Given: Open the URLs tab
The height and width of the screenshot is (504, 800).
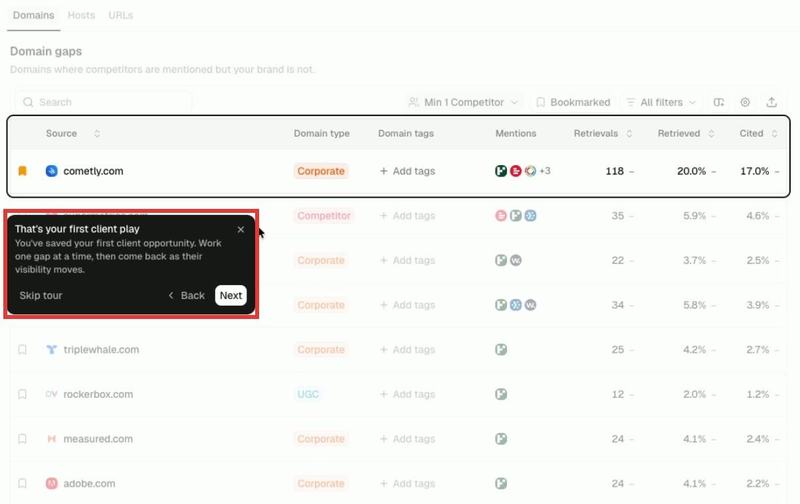Looking at the screenshot, I should (x=120, y=15).
